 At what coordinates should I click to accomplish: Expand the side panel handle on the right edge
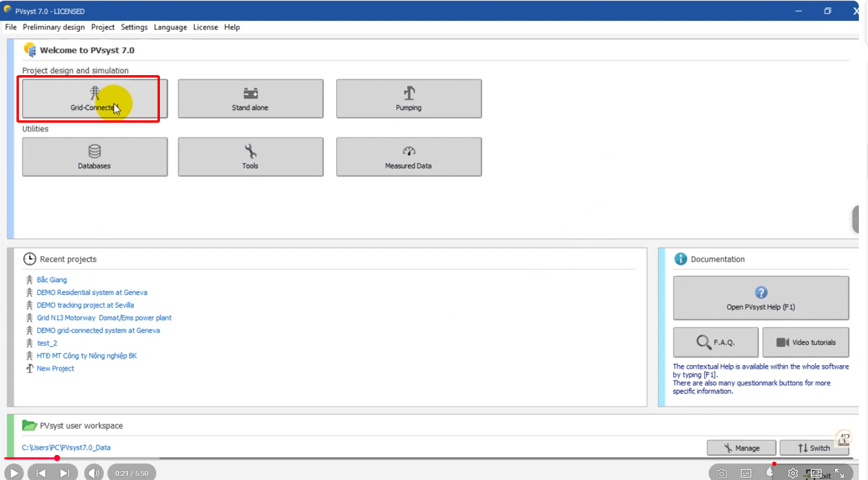(x=856, y=219)
